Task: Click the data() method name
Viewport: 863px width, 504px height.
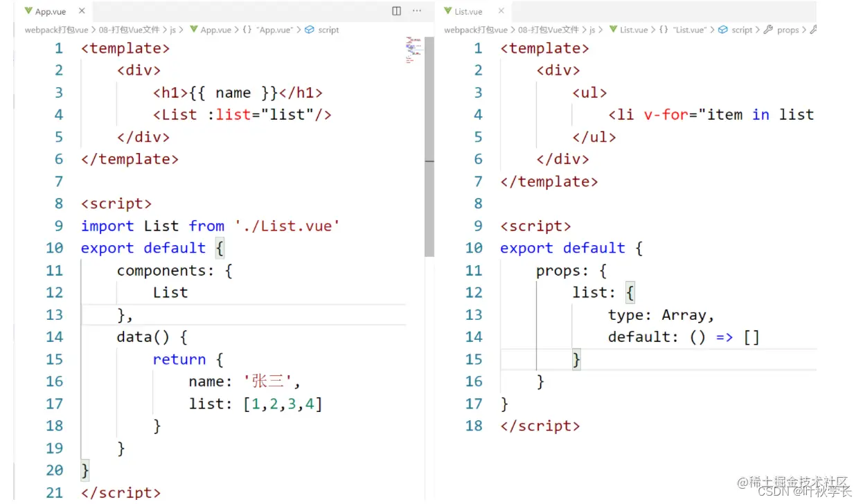Action: [x=143, y=336]
